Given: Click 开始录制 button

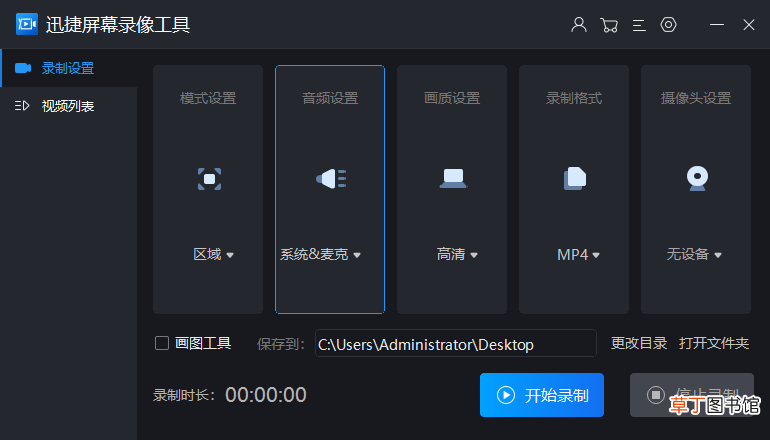Looking at the screenshot, I should point(542,395).
